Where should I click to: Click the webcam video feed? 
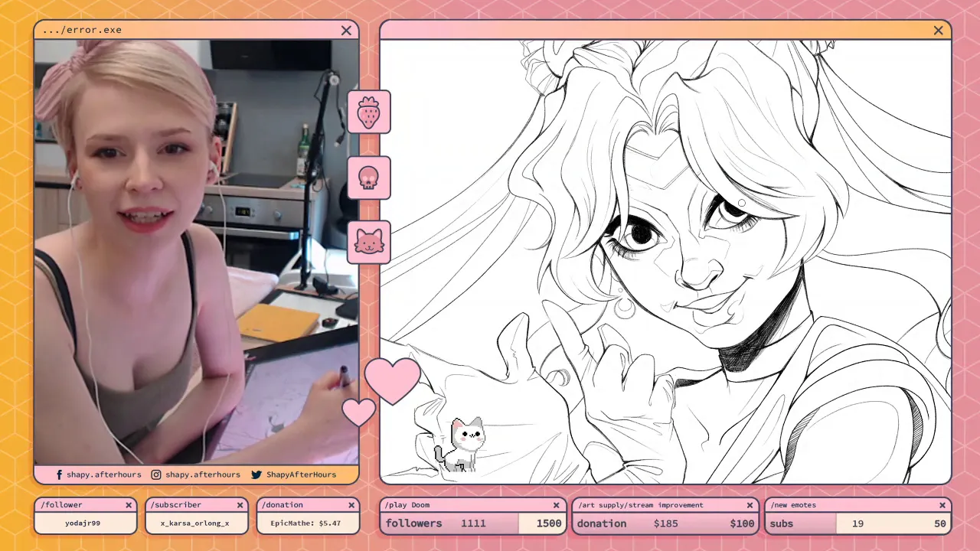tap(196, 253)
